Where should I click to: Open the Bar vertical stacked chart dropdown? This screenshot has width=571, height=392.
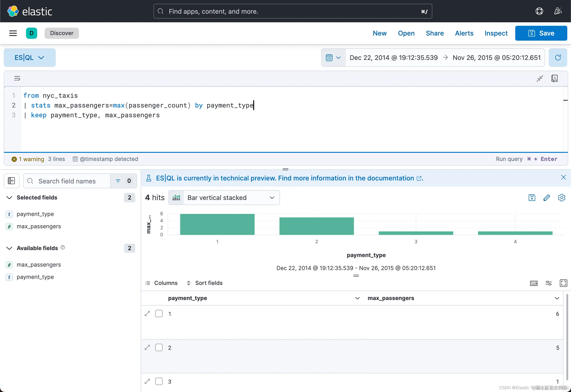(224, 198)
